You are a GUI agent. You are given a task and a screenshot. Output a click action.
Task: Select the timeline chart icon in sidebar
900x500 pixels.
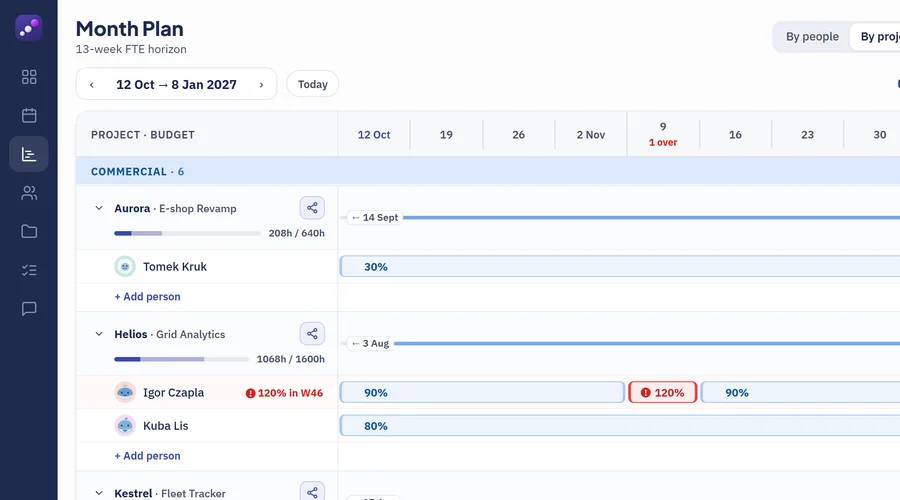click(29, 154)
